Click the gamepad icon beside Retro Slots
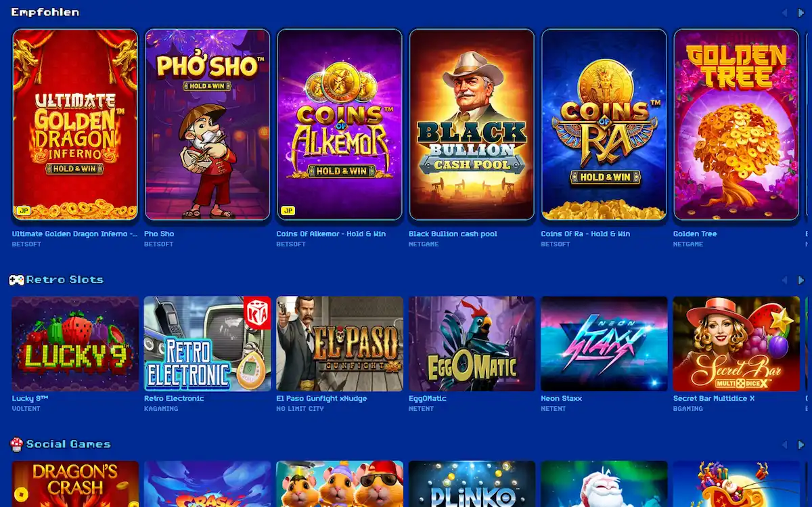Image resolution: width=812 pixels, height=507 pixels. click(16, 280)
